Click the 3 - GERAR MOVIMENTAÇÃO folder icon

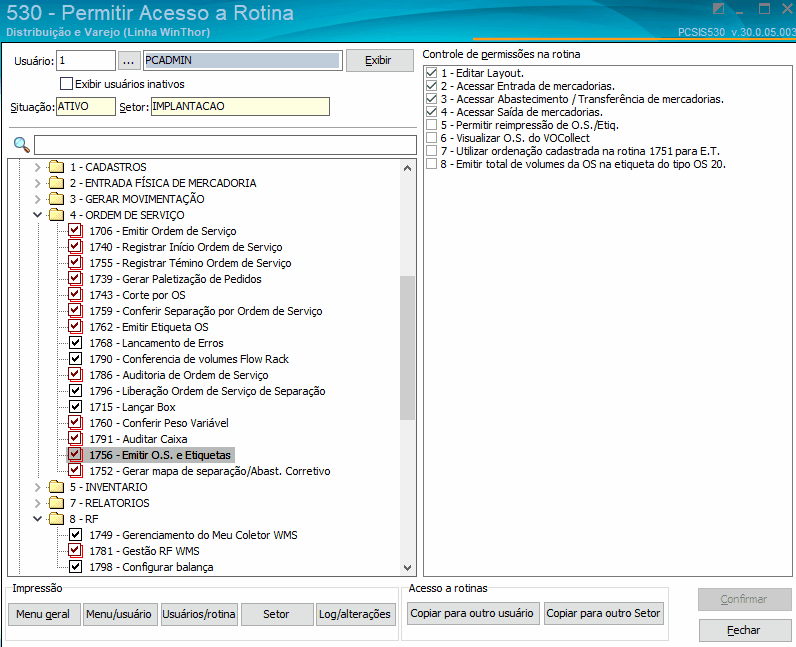(x=56, y=199)
